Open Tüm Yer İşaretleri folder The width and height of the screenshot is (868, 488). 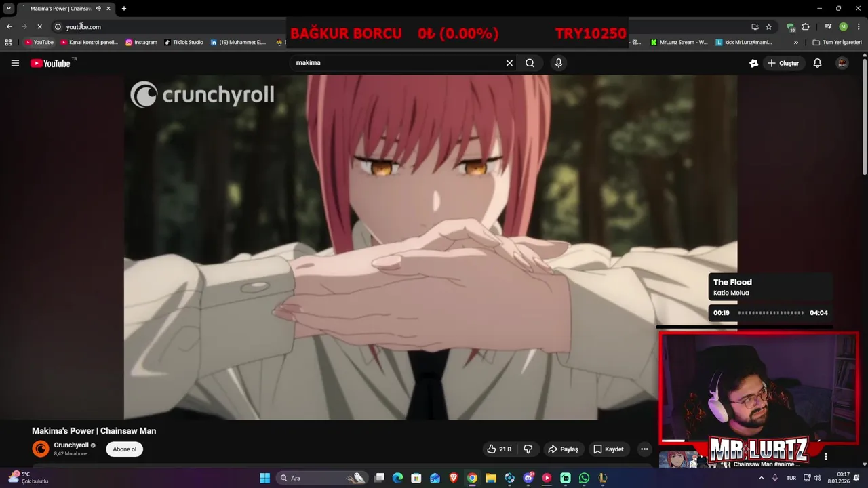[837, 42]
